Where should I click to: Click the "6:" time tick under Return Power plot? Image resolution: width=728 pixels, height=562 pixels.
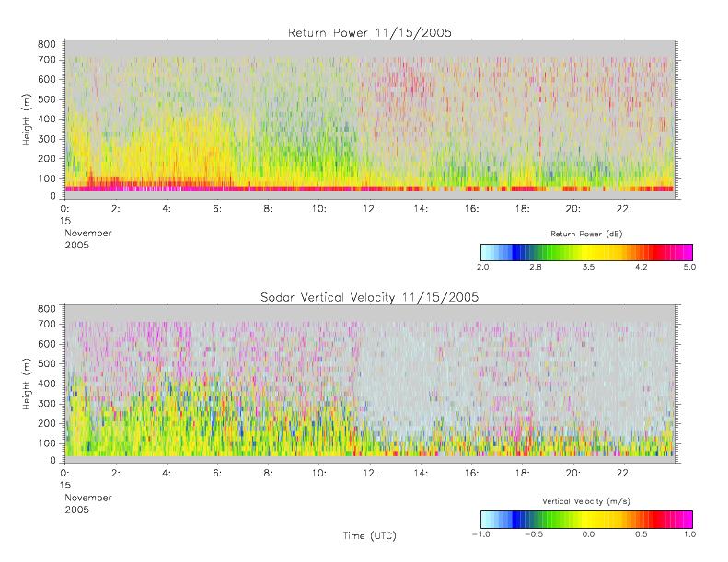[x=217, y=209]
